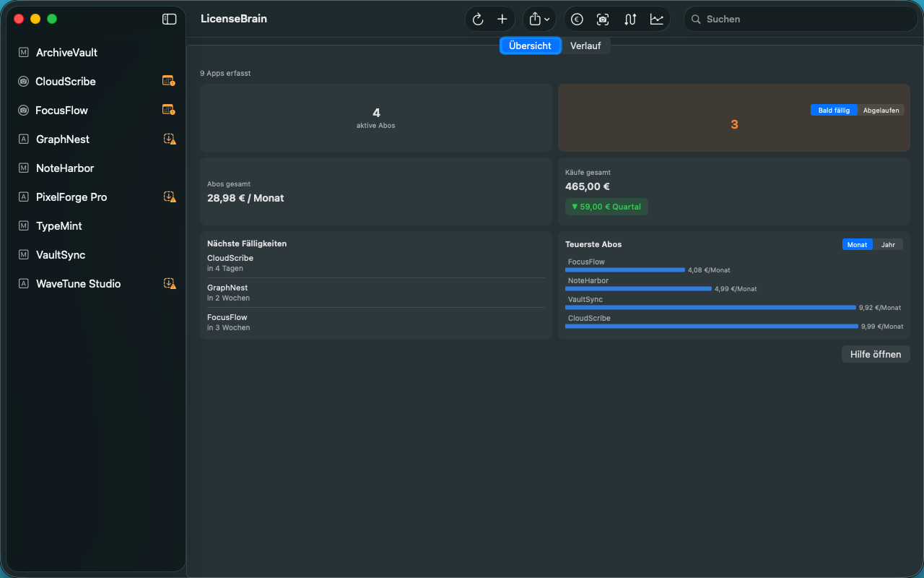Select ArchiveVault in the sidebar
Image resolution: width=924 pixels, height=578 pixels.
click(95, 53)
